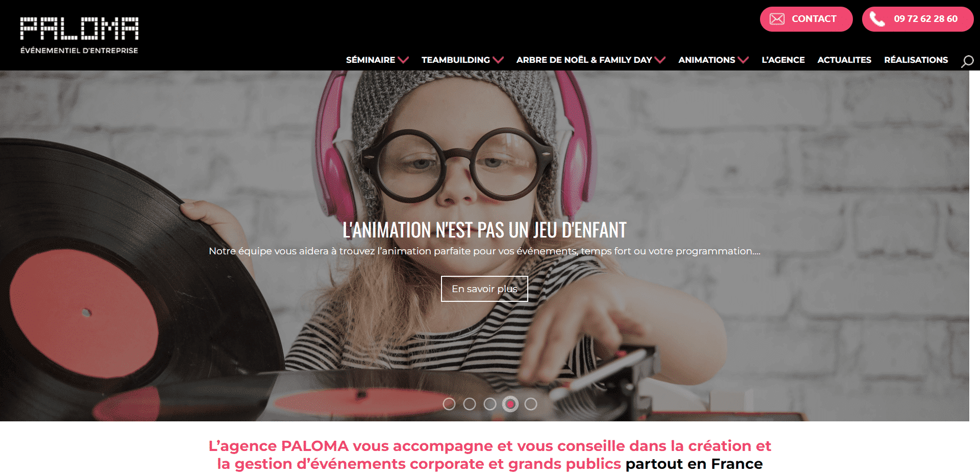This screenshot has height=476, width=980.
Task: Click the PALOMA logo
Action: (79, 35)
